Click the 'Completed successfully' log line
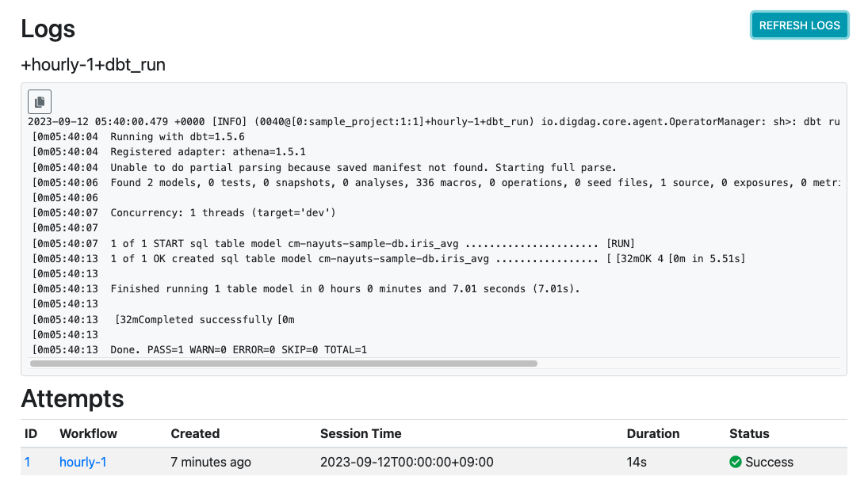This screenshot has width=868, height=480. tap(205, 319)
